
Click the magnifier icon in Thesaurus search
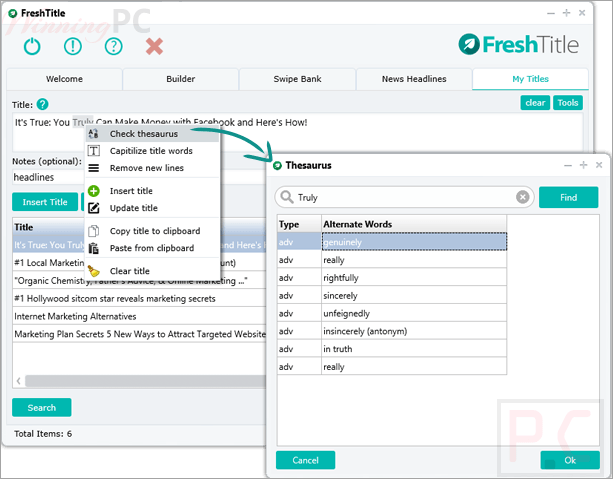(287, 197)
